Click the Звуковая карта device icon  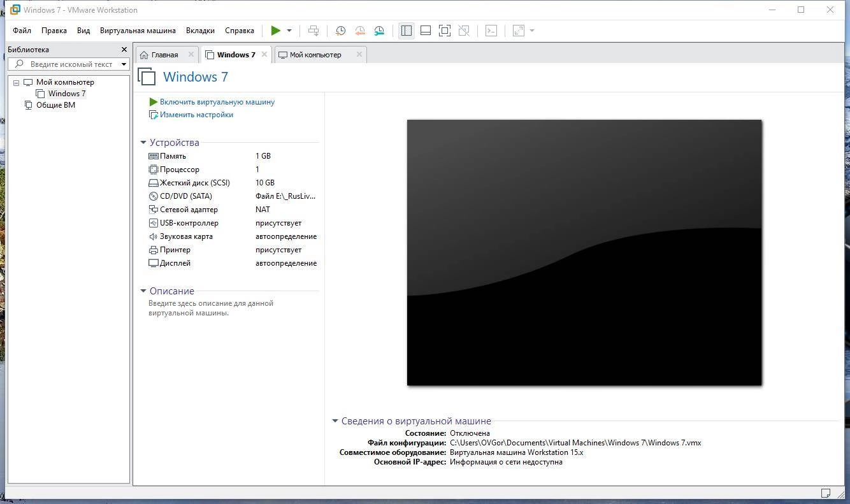(x=153, y=236)
